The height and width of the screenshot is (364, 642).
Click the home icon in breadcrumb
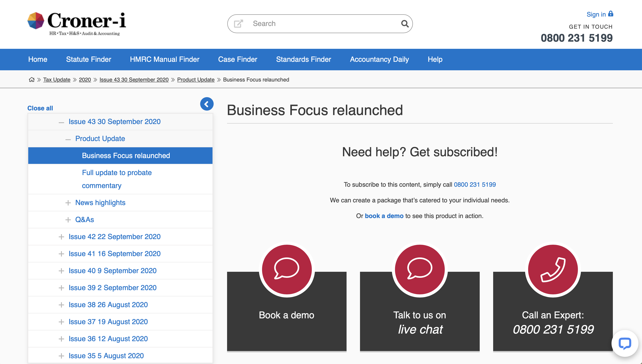pos(32,79)
